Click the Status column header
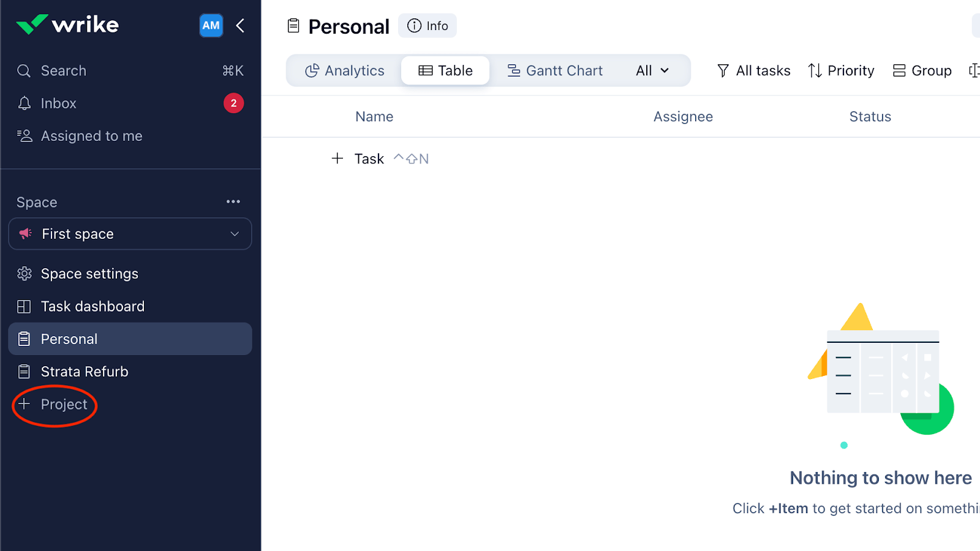 870,116
